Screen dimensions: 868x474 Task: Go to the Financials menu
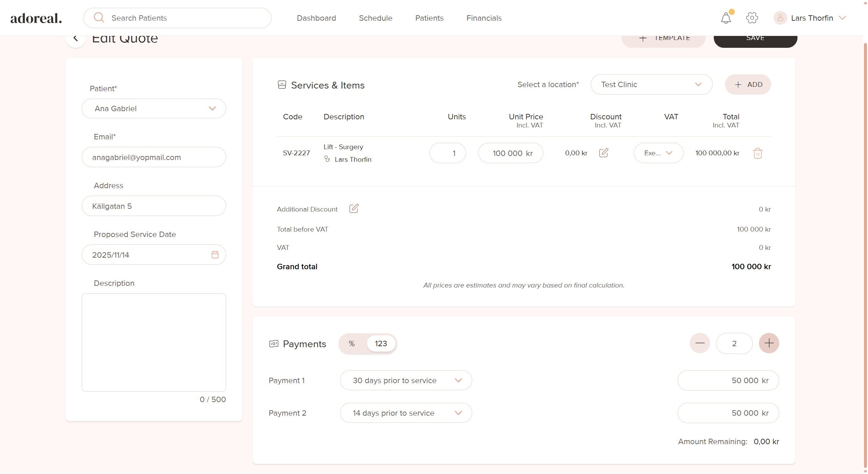(x=484, y=18)
